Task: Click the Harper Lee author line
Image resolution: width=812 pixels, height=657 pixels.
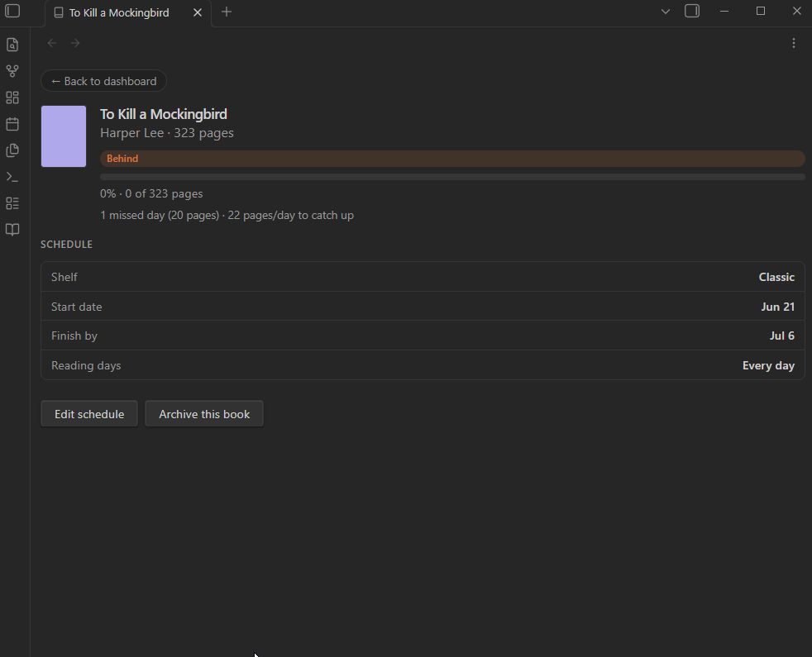Action: pyautogui.click(x=167, y=133)
